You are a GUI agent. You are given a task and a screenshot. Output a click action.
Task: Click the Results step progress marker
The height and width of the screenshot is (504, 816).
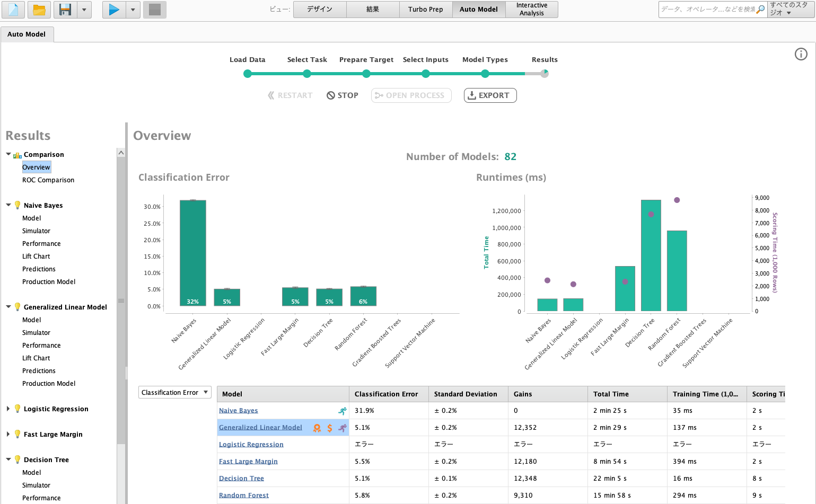coord(545,74)
